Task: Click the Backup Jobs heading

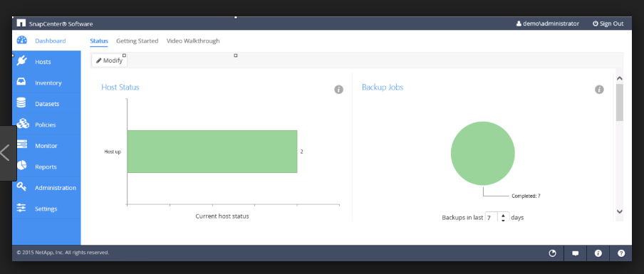Action: click(383, 88)
